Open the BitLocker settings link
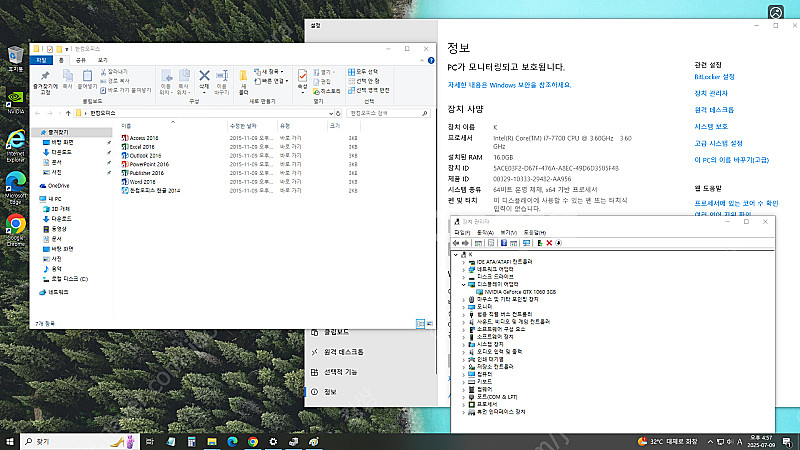This screenshot has width=800, height=450. pyautogui.click(x=714, y=77)
